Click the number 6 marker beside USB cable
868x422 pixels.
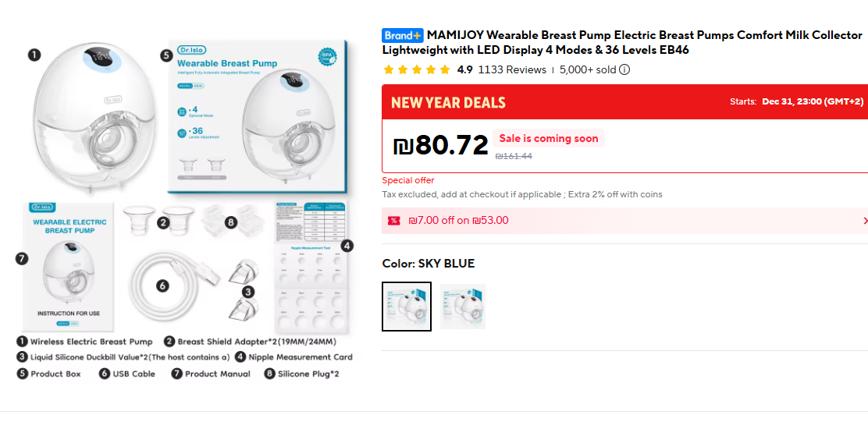(x=162, y=285)
